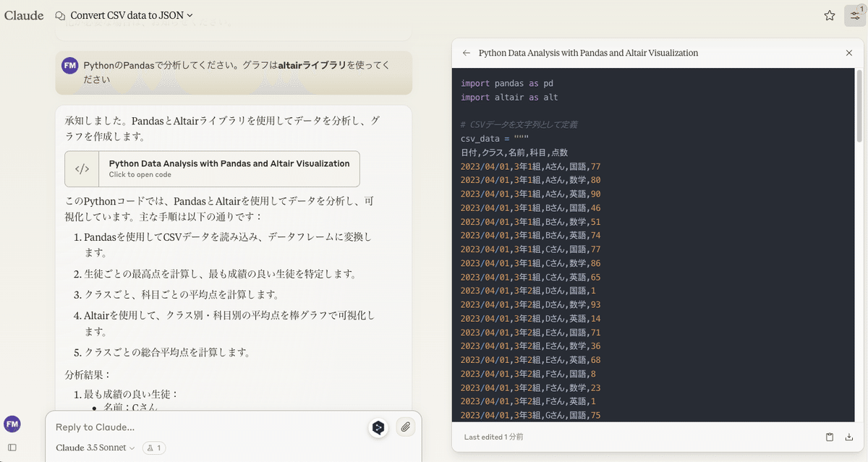This screenshot has width=868, height=462.
Task: Open the Python Data Analysis artifact card
Action: coord(212,168)
